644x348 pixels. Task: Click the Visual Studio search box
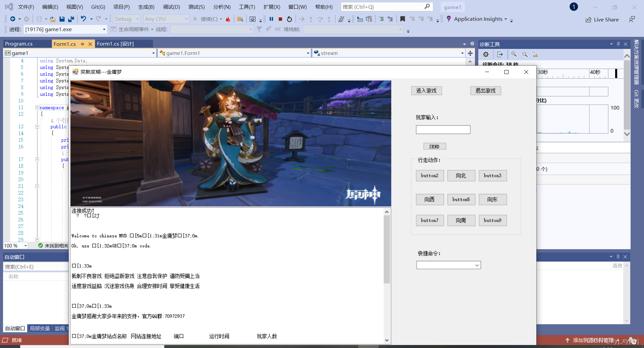tap(386, 7)
